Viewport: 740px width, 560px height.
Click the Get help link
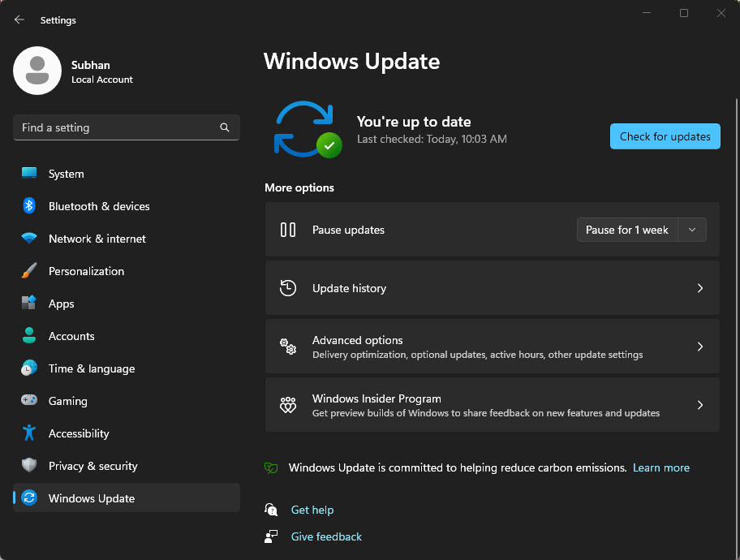(312, 510)
